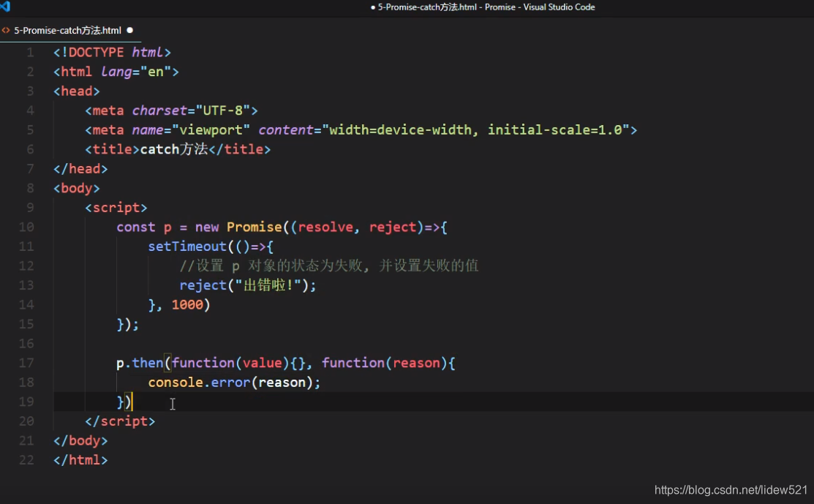Click the setTimeout function call
Screen dimensions: 814x504
tap(187, 247)
